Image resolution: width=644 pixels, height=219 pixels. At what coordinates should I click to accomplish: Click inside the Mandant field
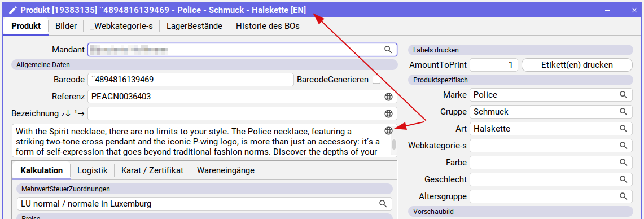click(x=242, y=50)
